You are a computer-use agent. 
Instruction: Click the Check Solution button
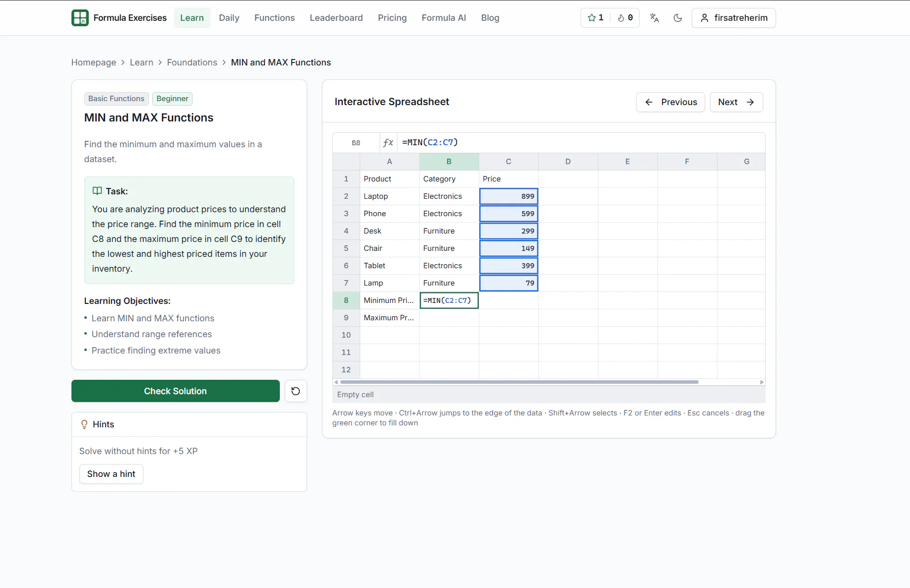coord(176,391)
